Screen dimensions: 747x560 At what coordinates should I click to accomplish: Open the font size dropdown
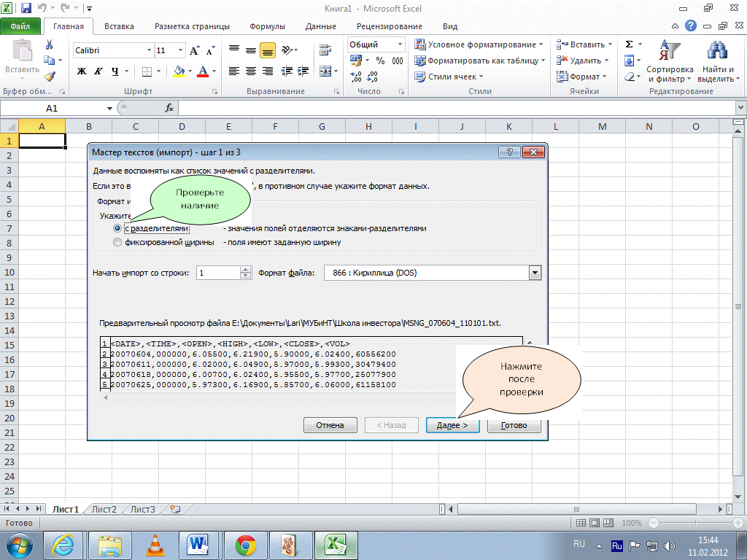pos(181,50)
